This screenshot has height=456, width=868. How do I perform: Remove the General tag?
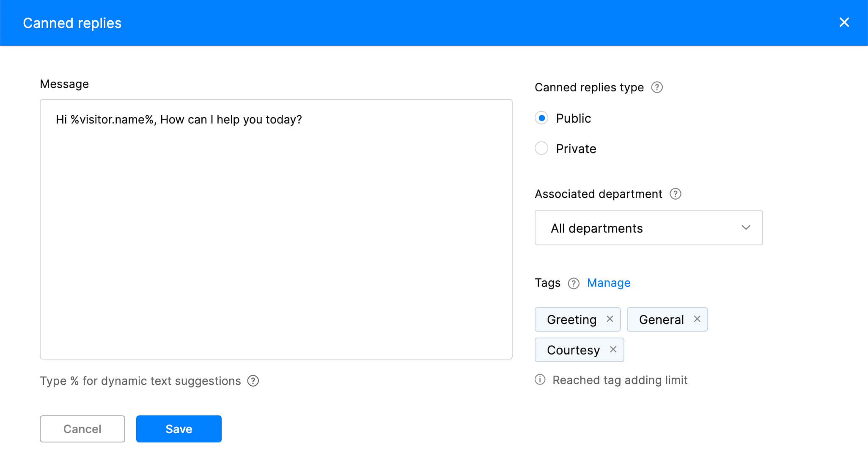click(x=697, y=319)
